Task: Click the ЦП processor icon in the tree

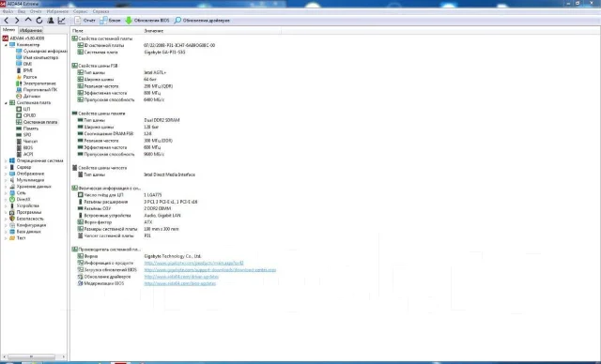Action: pos(19,109)
